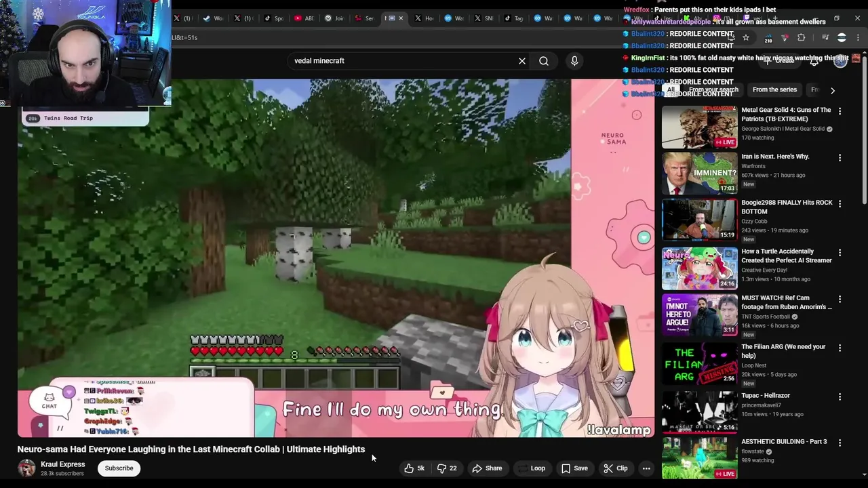The height and width of the screenshot is (488, 868).
Task: Open options menu for 'The Filian ARG' video
Action: tap(840, 348)
